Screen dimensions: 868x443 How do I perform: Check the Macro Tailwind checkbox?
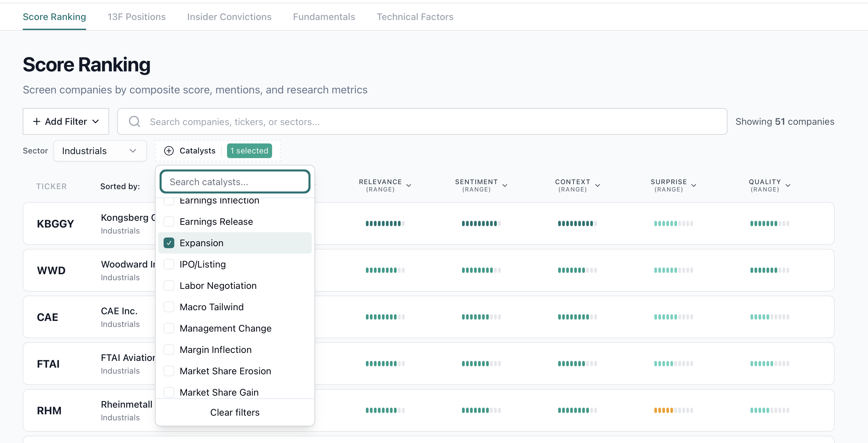click(169, 307)
